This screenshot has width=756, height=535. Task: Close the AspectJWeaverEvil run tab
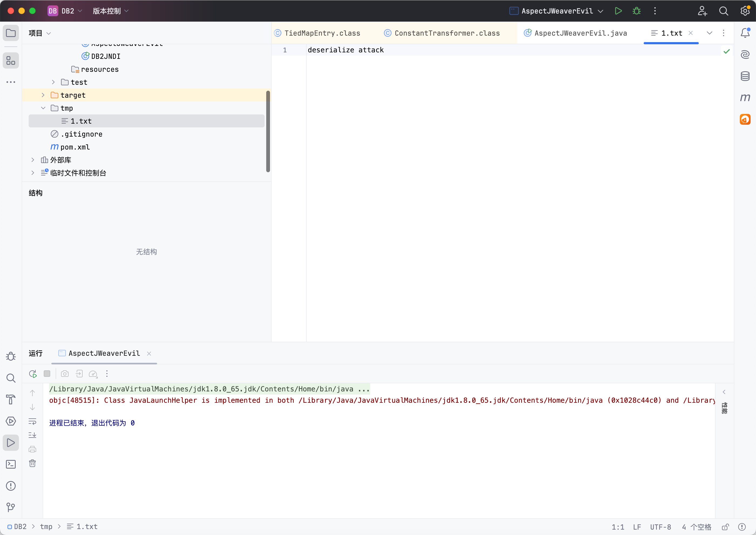[149, 354]
